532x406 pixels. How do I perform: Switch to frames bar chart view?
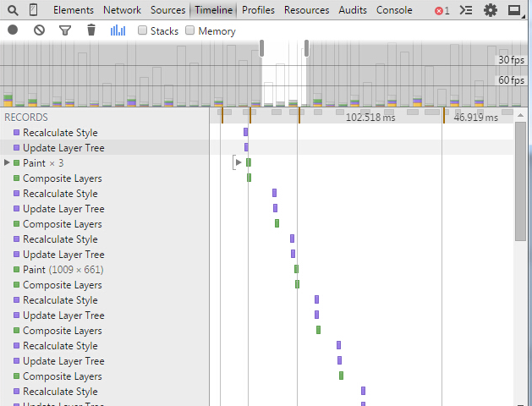point(118,30)
